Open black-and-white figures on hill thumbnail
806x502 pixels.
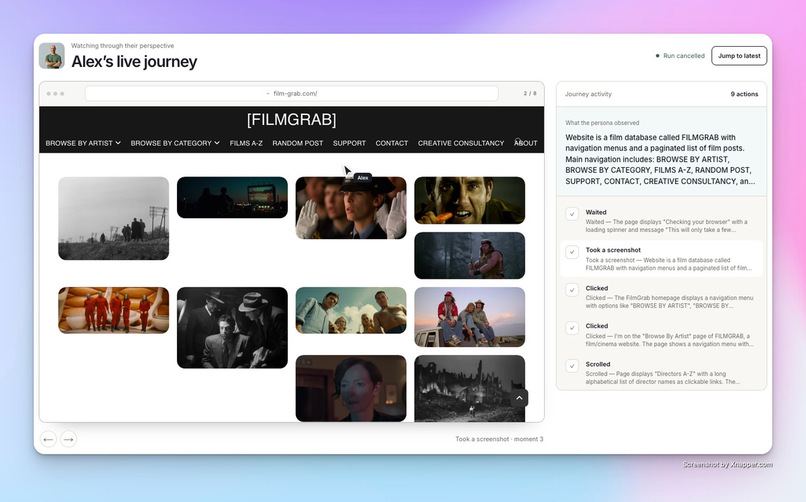click(114, 218)
